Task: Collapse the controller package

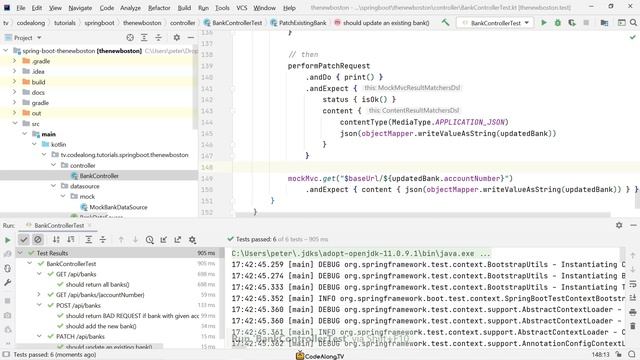Action: tap(53, 165)
